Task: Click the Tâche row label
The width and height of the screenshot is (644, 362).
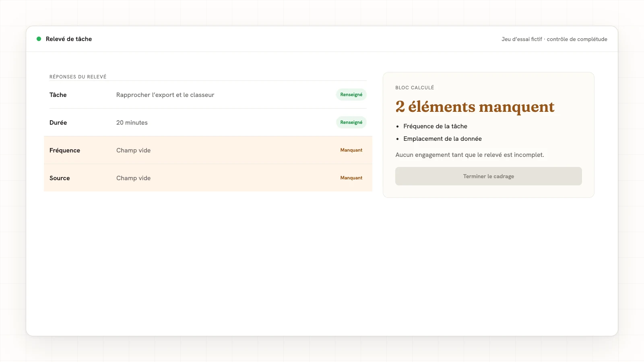Action: coord(58,95)
